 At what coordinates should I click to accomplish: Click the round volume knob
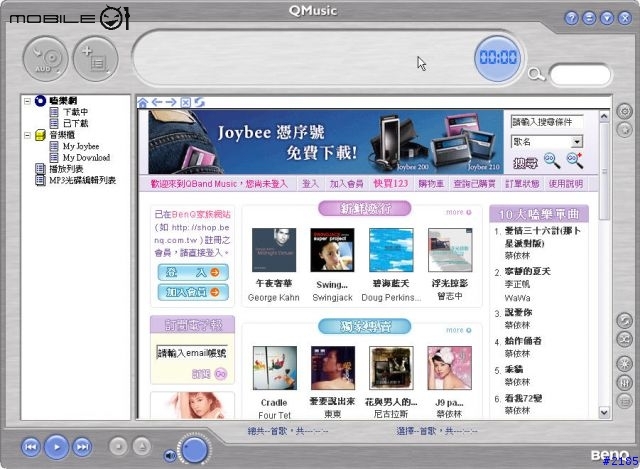click(x=194, y=449)
